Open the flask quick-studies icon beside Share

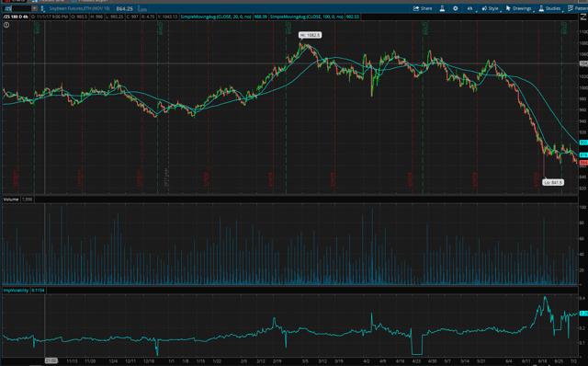pyautogui.click(x=442, y=8)
